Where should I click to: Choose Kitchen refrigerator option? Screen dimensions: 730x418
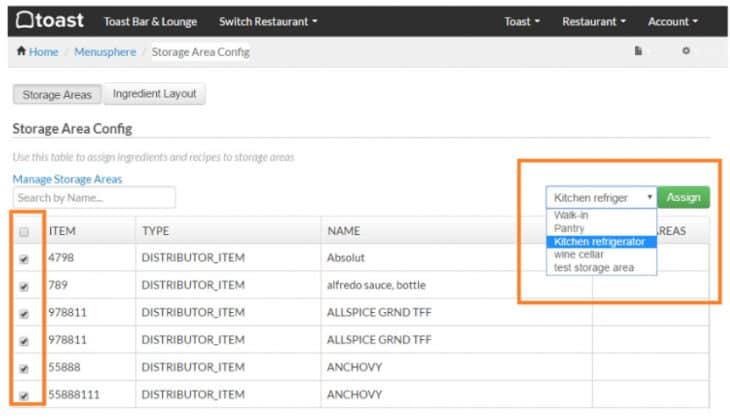click(601, 242)
